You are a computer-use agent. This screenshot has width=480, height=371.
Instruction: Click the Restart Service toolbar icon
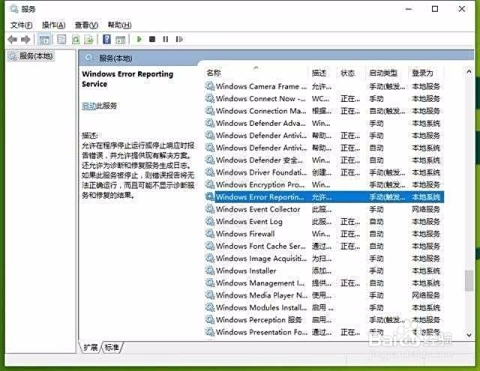tap(179, 39)
